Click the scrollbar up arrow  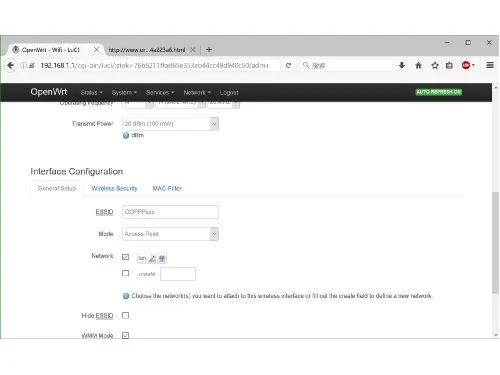tap(495, 87)
